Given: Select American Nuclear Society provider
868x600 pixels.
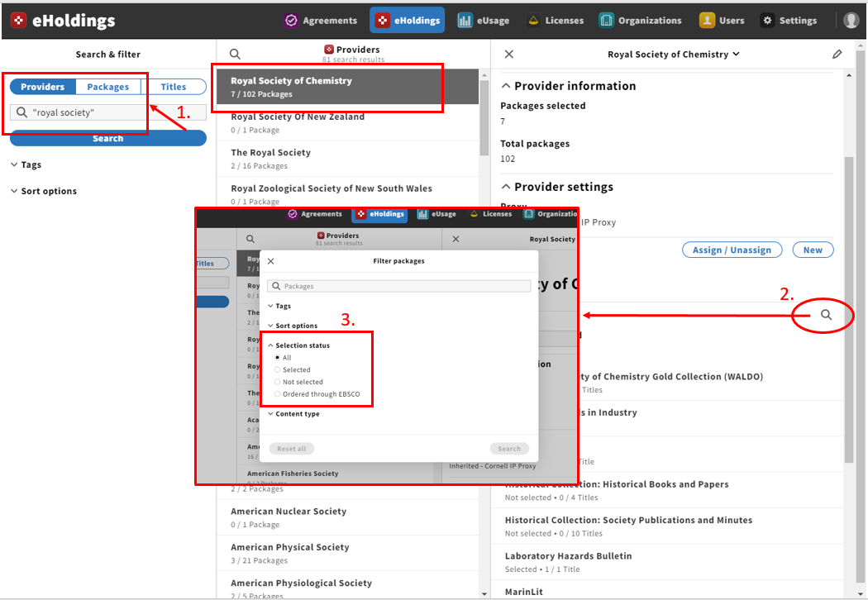Looking at the screenshot, I should tap(347, 517).
